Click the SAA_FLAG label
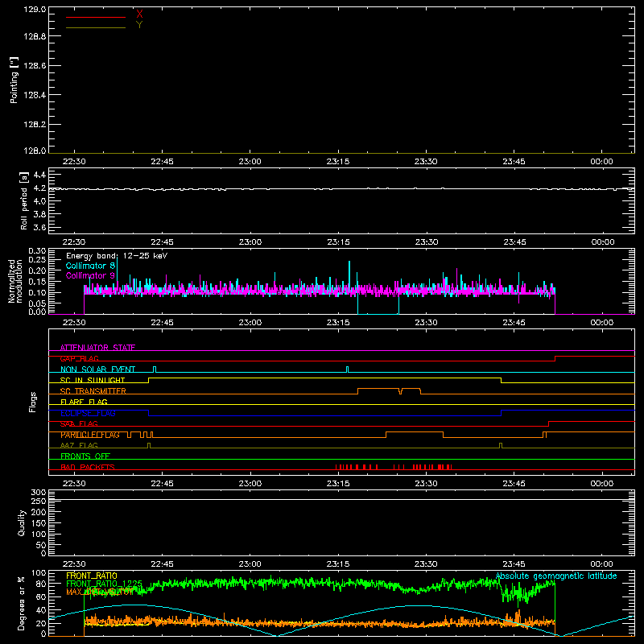The image size is (644, 644). pos(79,424)
